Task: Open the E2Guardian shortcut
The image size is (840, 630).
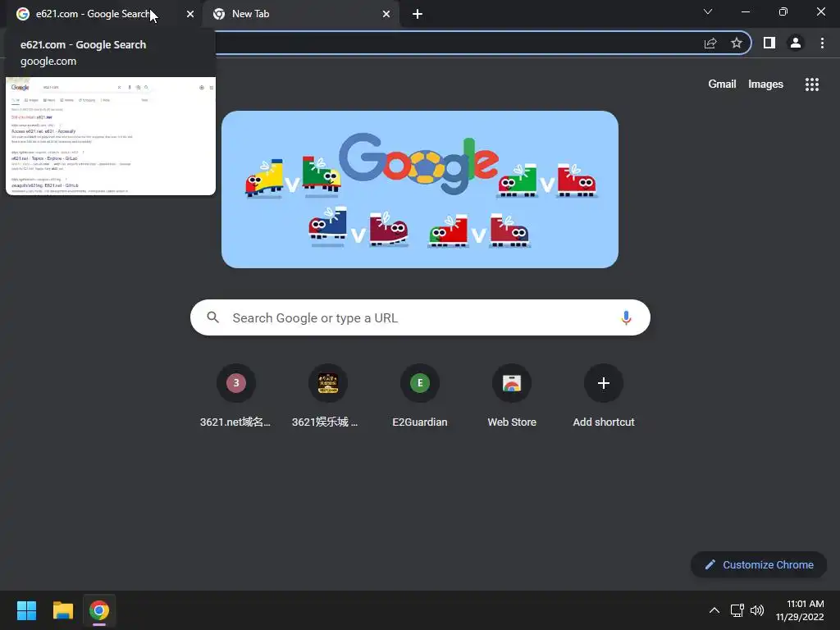Action: pyautogui.click(x=420, y=397)
